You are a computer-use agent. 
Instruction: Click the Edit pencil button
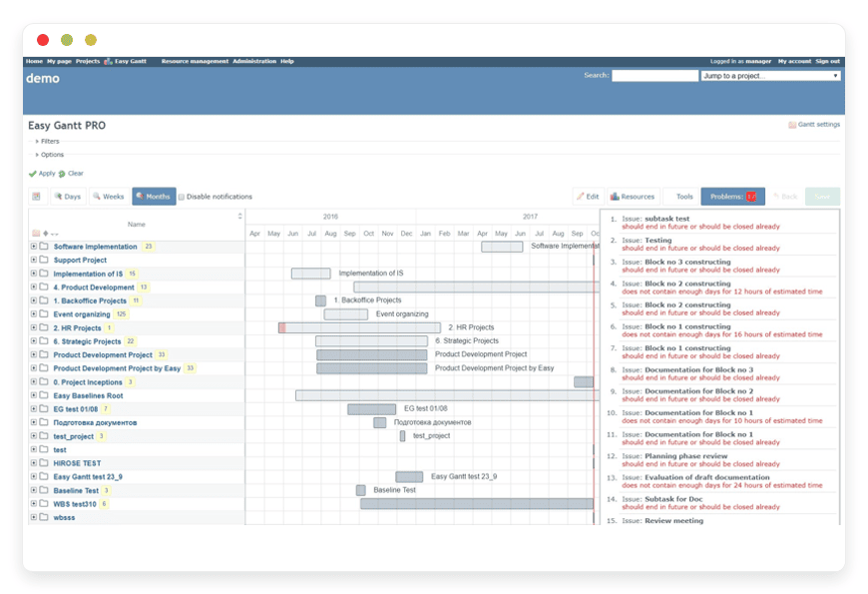[588, 196]
